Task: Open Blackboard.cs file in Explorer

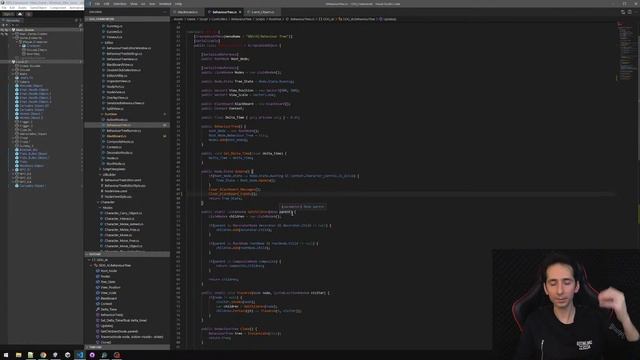Action: 116,136
